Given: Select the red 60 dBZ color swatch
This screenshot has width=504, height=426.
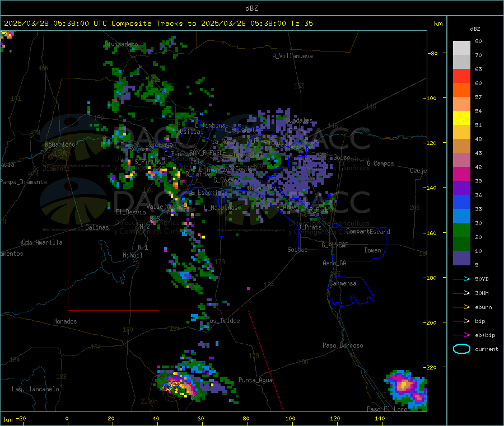Looking at the screenshot, I should 461,76.
